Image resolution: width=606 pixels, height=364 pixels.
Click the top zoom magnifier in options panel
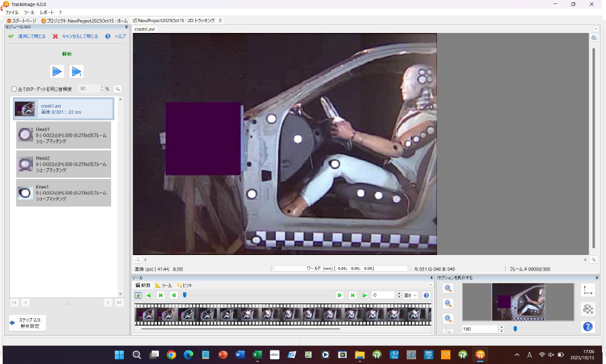[x=448, y=288]
